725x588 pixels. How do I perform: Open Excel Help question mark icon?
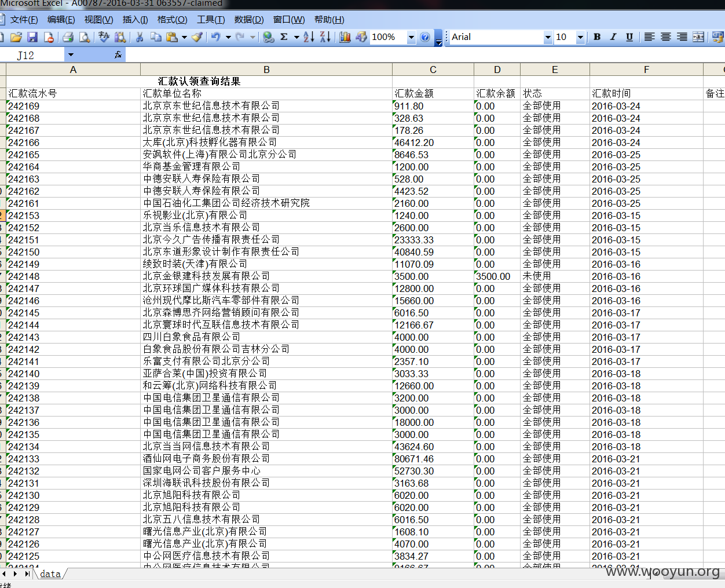425,37
